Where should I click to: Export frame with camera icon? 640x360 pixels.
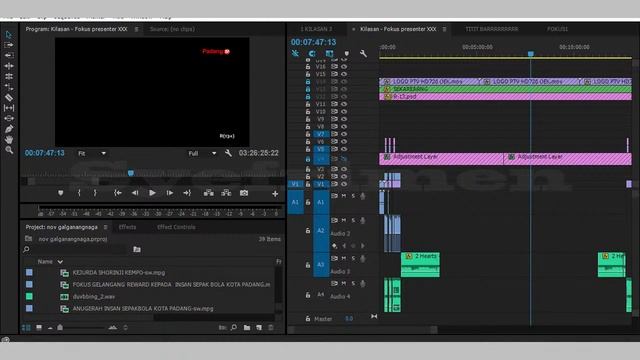244,193
